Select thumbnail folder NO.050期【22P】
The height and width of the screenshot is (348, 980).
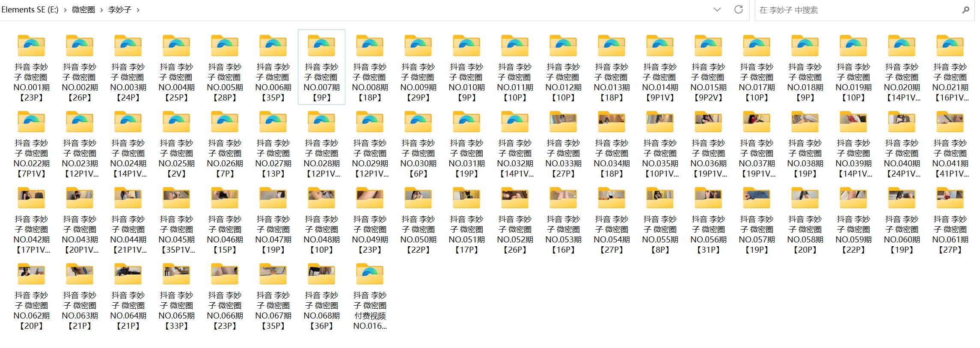(x=418, y=220)
